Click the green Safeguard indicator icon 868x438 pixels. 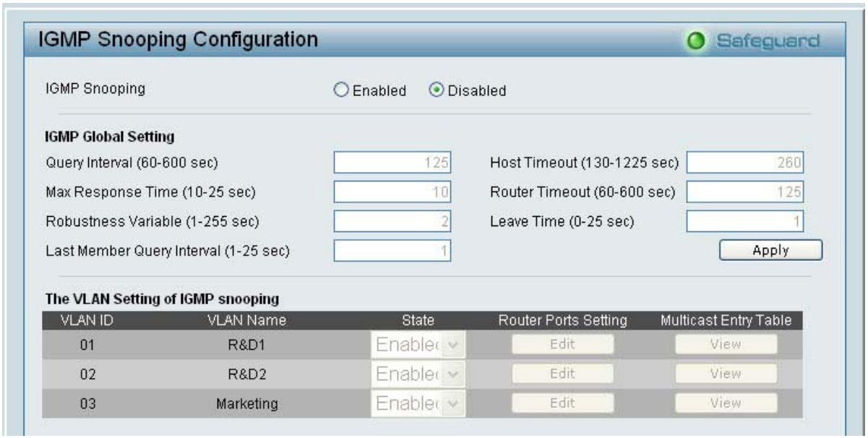pos(695,40)
